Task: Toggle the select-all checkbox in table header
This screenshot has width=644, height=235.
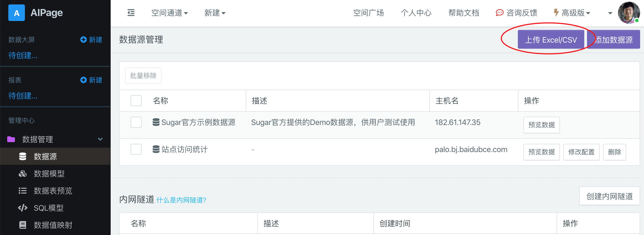Action: (136, 101)
